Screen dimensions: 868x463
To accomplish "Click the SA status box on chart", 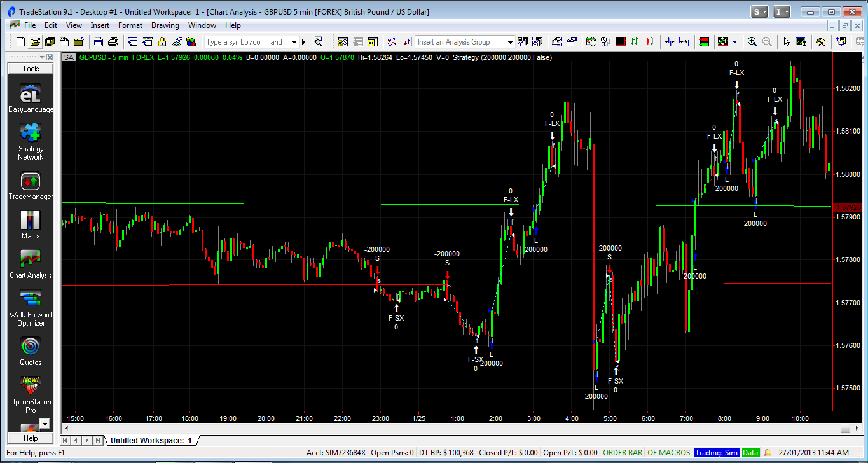I will click(69, 57).
